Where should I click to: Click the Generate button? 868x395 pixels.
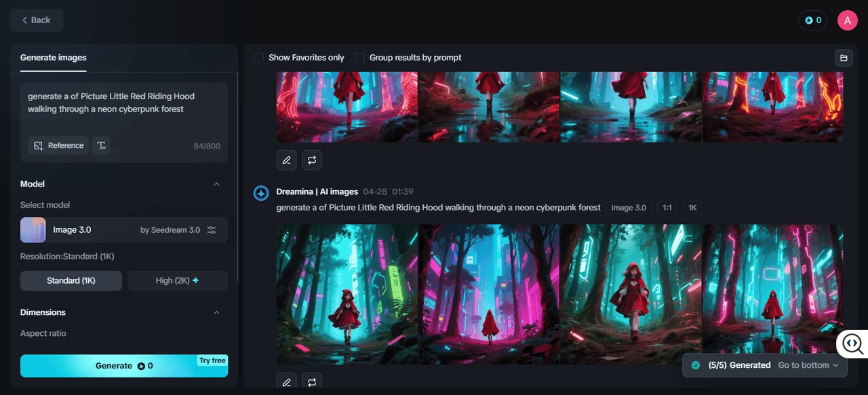pos(124,366)
